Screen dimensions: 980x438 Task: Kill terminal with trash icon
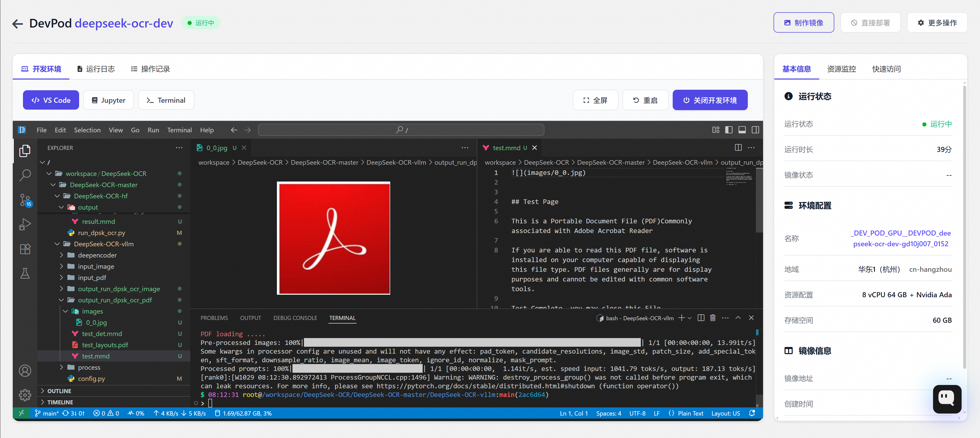(713, 318)
